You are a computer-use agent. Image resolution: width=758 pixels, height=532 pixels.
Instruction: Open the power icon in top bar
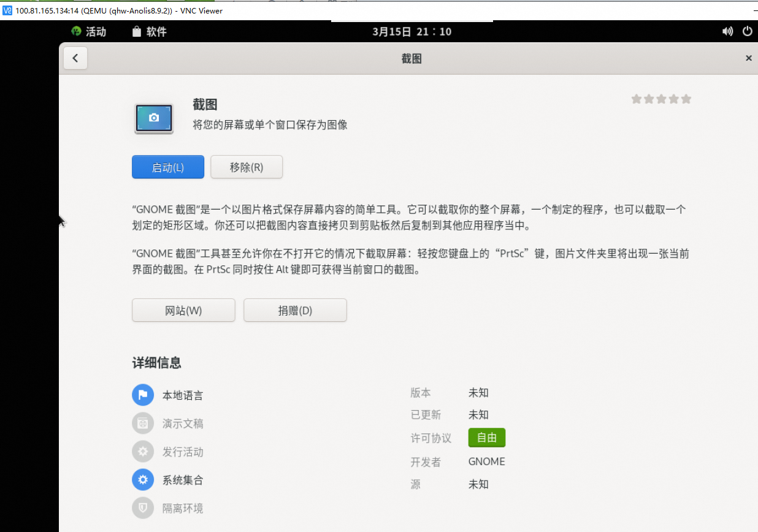(x=747, y=31)
